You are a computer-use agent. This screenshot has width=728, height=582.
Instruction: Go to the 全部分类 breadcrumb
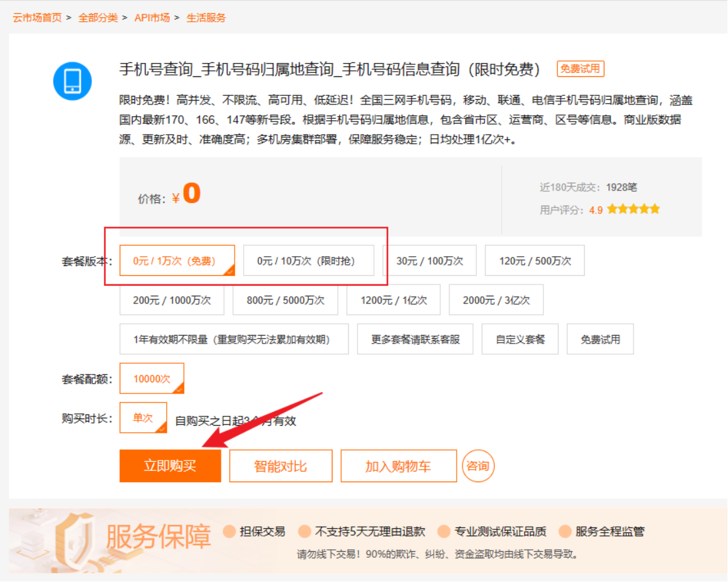point(98,18)
